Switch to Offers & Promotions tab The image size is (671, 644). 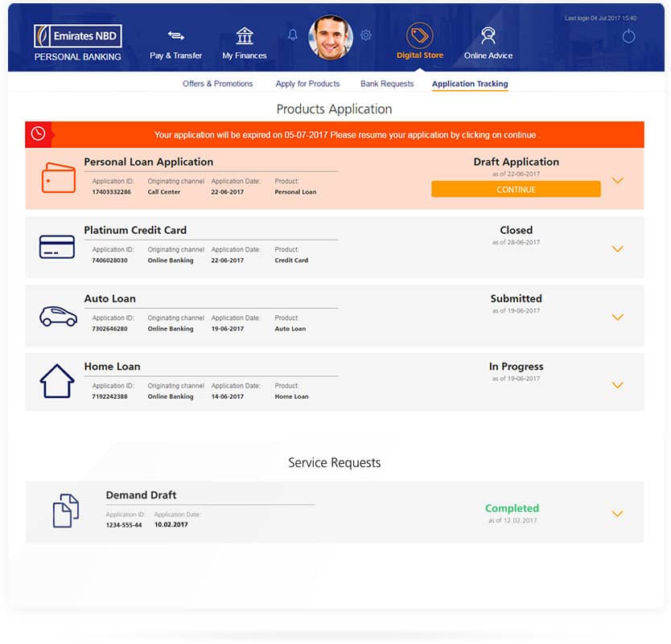(217, 84)
